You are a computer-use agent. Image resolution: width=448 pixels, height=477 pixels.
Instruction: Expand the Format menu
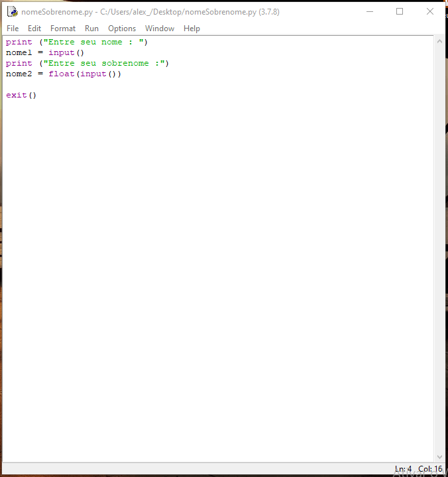click(63, 29)
